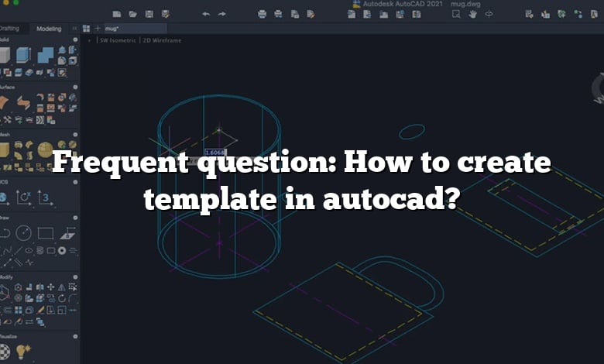The width and height of the screenshot is (604, 364).
Task: Select the Fillet modify tool
Action: coord(73,298)
